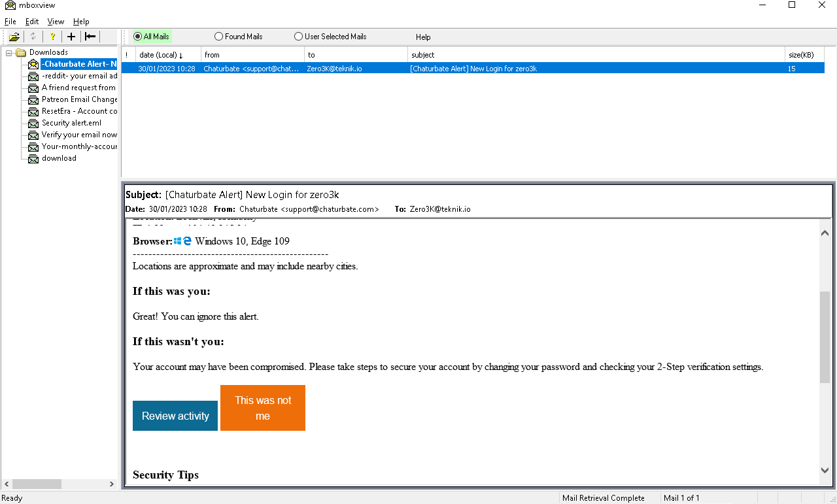Click the orange This was not me button
The image size is (837, 504).
(262, 408)
